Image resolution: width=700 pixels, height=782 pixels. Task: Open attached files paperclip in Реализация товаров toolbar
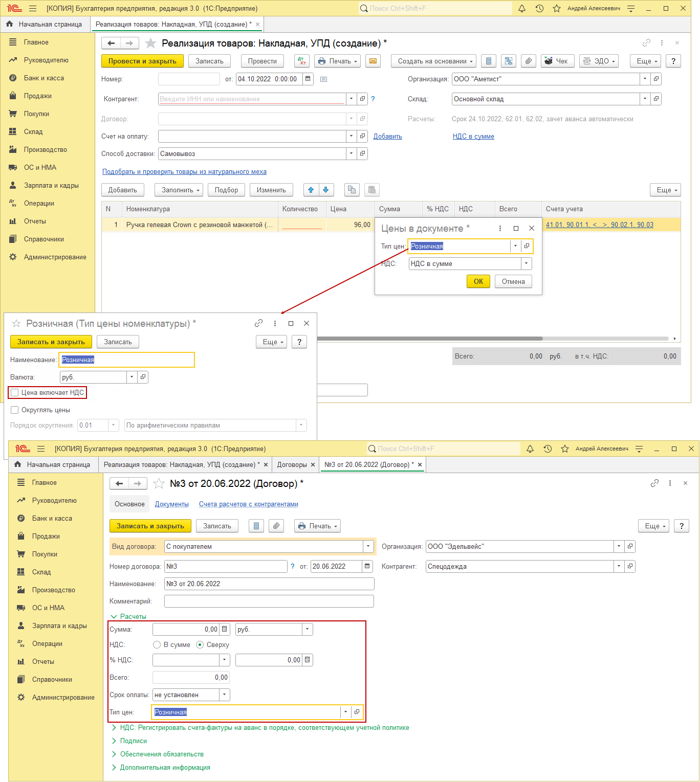tap(529, 61)
